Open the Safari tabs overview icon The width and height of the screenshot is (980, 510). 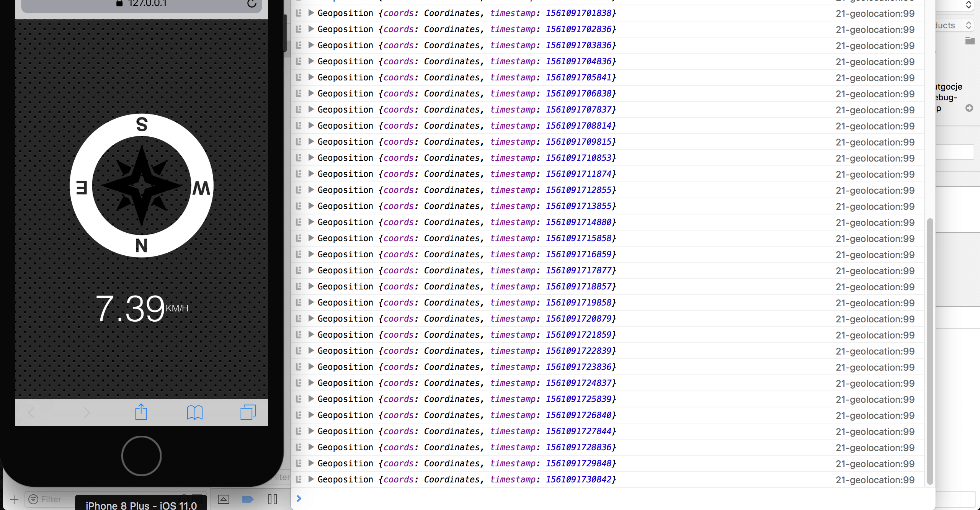pos(248,412)
